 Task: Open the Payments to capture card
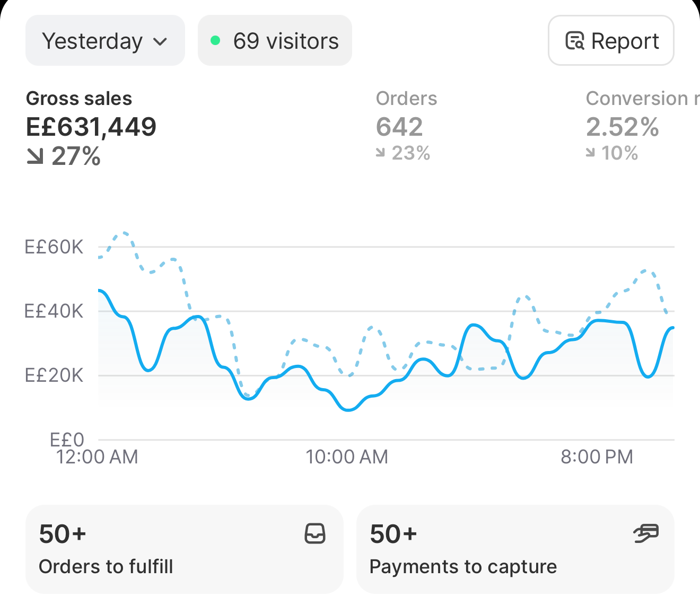click(515, 549)
